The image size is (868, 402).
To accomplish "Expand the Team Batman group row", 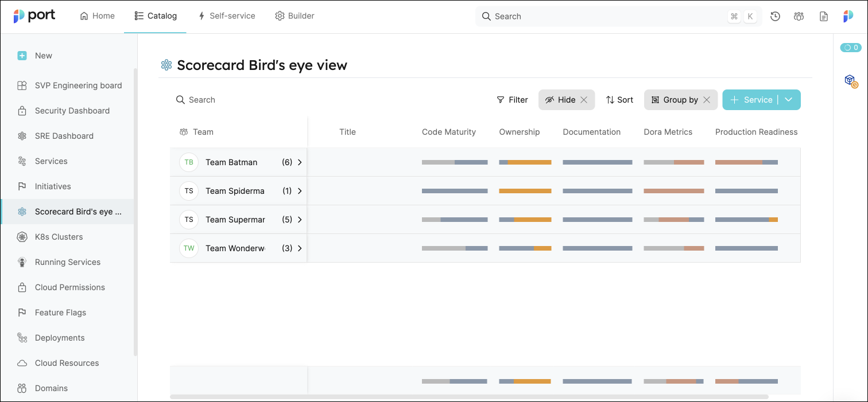I will pyautogui.click(x=300, y=162).
